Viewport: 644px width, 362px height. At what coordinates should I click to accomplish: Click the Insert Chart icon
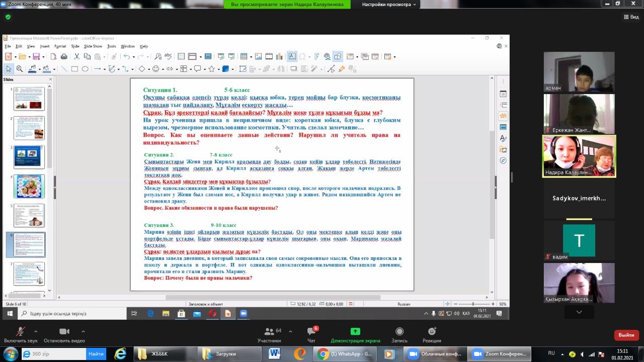click(280, 57)
